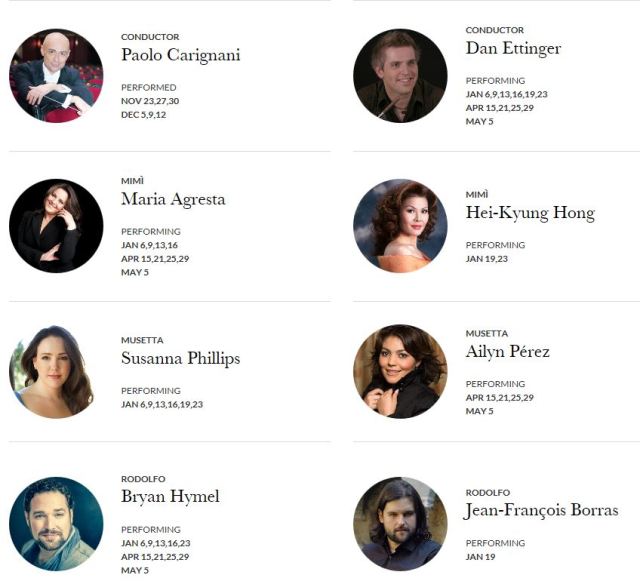Open the Dan Ettinger name link
Viewport: 640px width, 581px height.
pos(513,48)
